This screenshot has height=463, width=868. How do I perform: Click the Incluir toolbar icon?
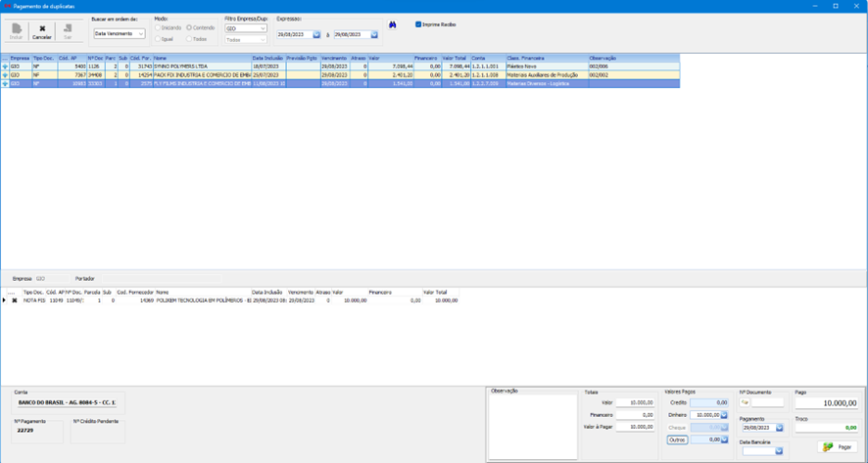coord(16,31)
